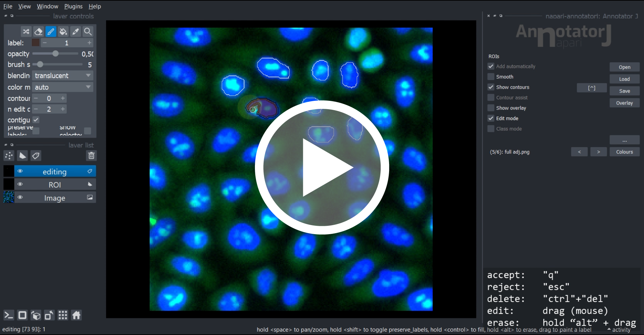Click the Load button
Viewport: 644px width, 335px height.
625,79
